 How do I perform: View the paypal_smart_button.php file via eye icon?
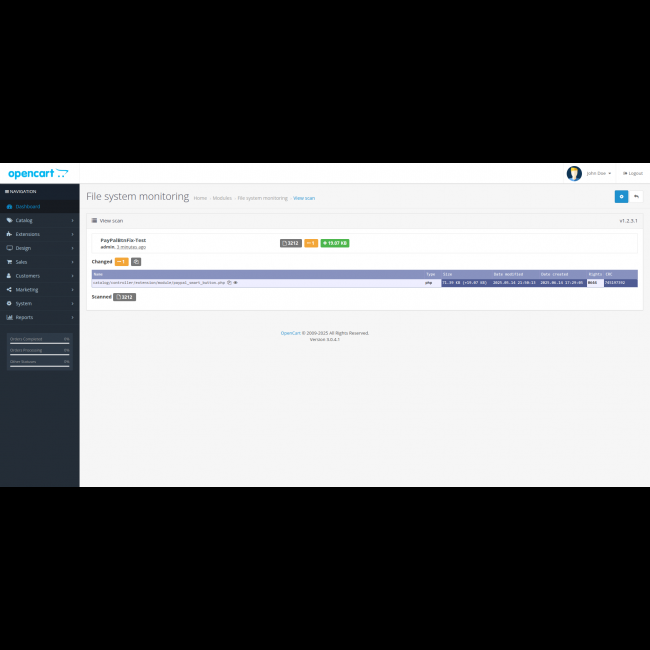[235, 283]
